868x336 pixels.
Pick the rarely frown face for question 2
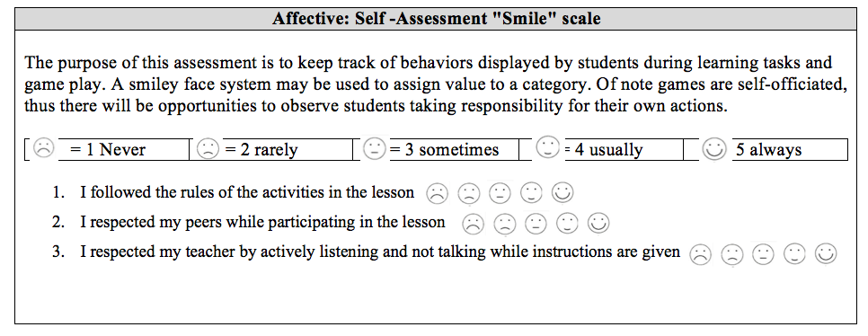pos(504,224)
